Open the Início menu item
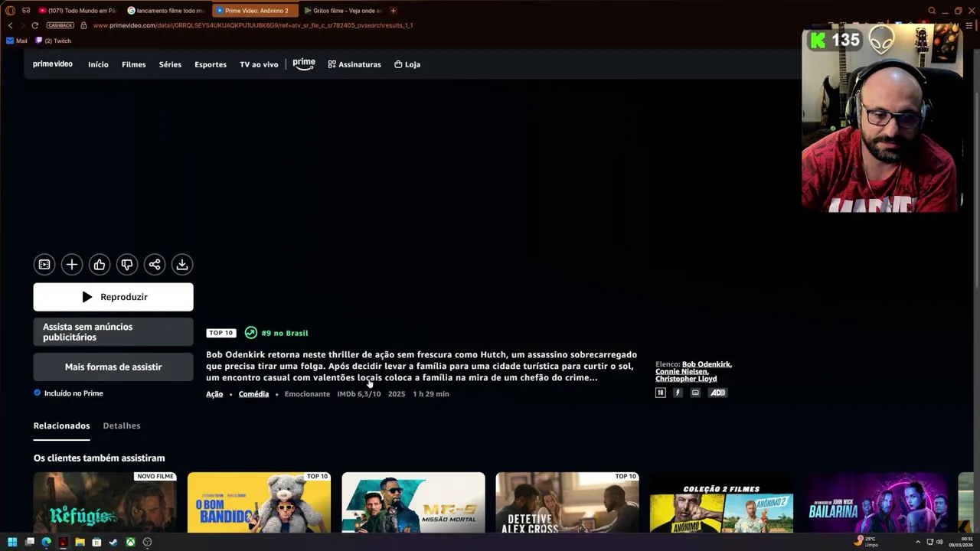980x551 pixels. [x=98, y=64]
